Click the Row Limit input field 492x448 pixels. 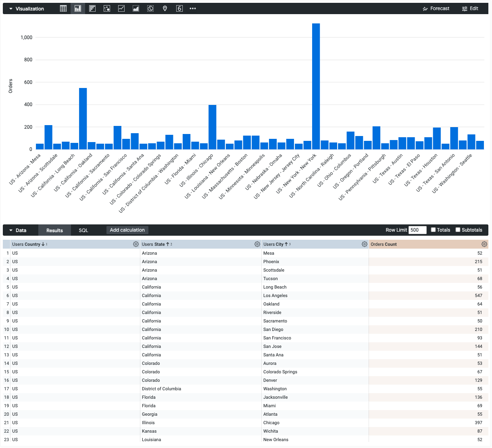[x=417, y=230]
